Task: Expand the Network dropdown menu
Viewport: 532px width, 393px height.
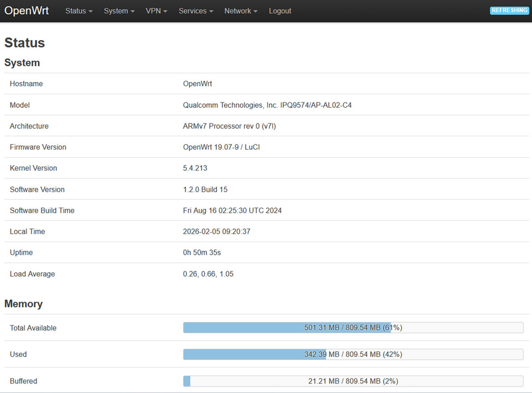Action: pyautogui.click(x=241, y=11)
